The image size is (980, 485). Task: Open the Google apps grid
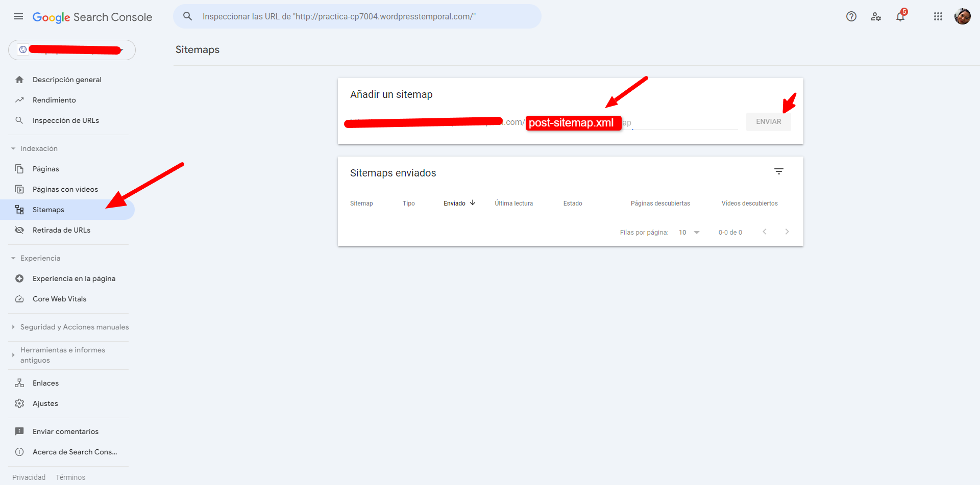(938, 16)
